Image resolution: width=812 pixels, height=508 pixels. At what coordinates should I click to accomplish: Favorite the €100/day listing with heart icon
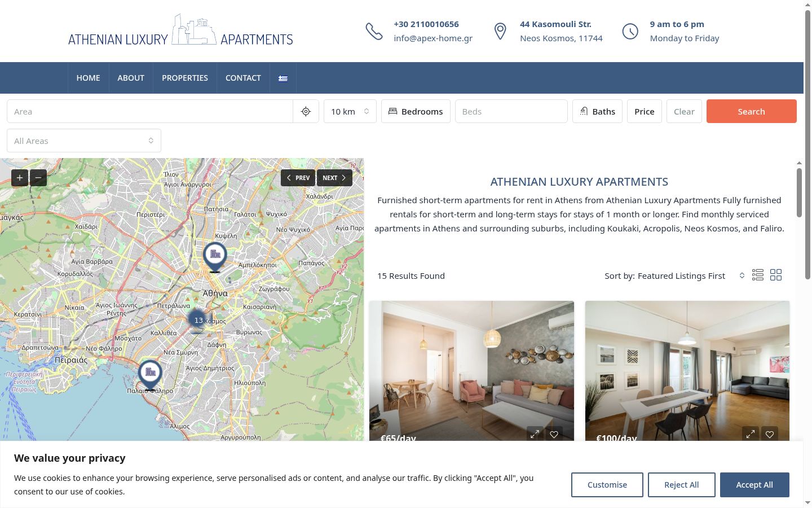[770, 433]
